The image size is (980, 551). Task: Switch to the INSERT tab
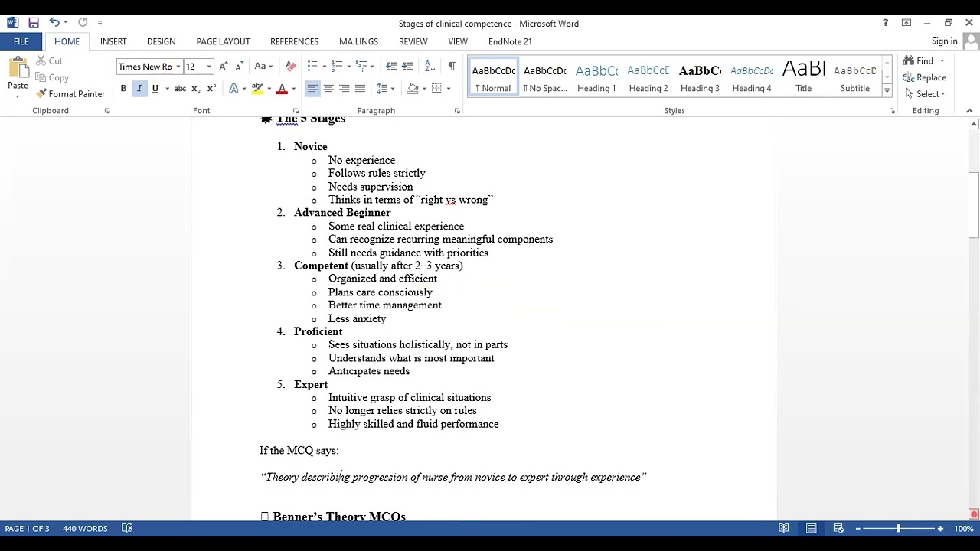(x=113, y=41)
